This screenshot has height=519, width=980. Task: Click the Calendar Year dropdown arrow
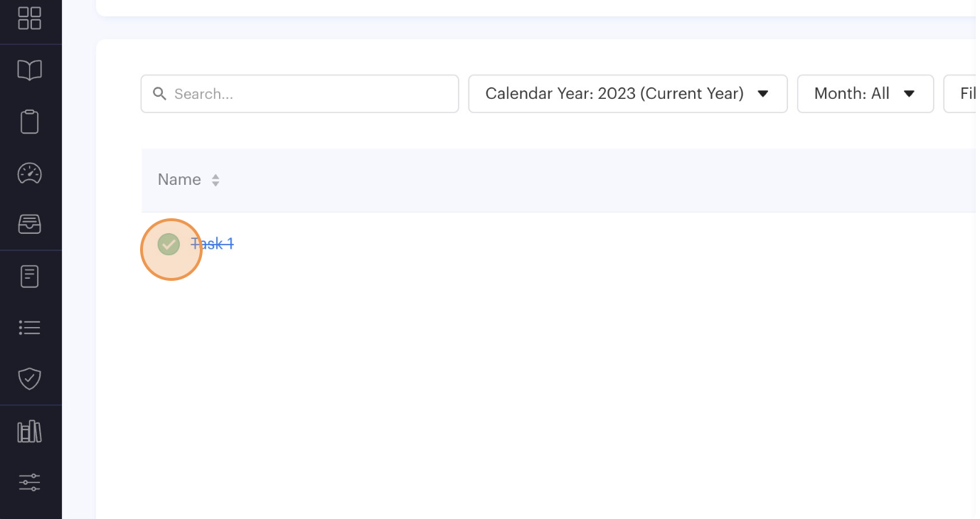pos(763,94)
